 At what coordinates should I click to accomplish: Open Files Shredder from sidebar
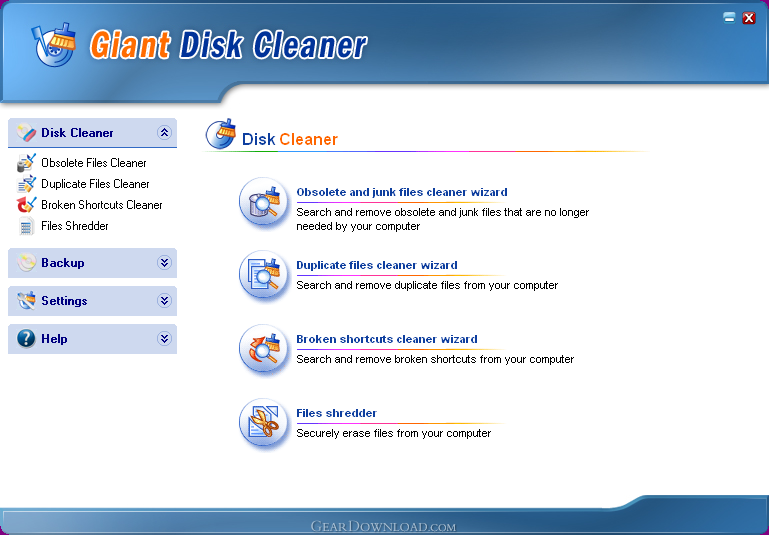pyautogui.click(x=75, y=226)
